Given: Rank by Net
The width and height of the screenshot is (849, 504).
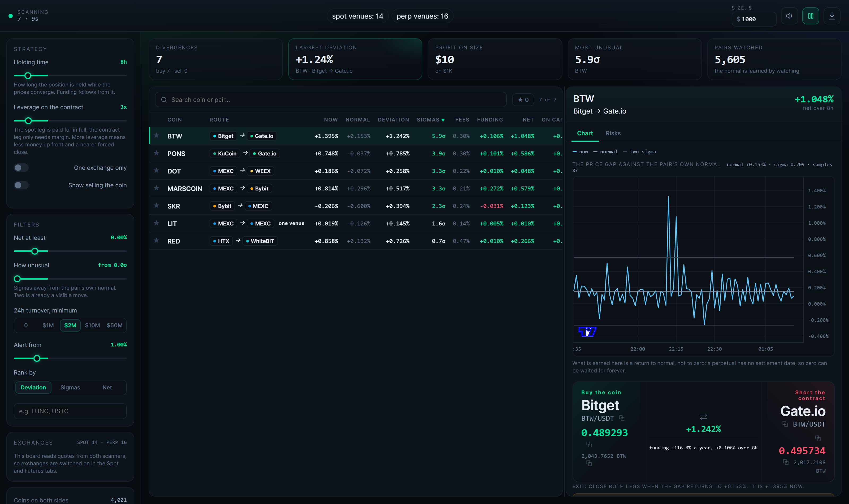Looking at the screenshot, I should pos(107,388).
